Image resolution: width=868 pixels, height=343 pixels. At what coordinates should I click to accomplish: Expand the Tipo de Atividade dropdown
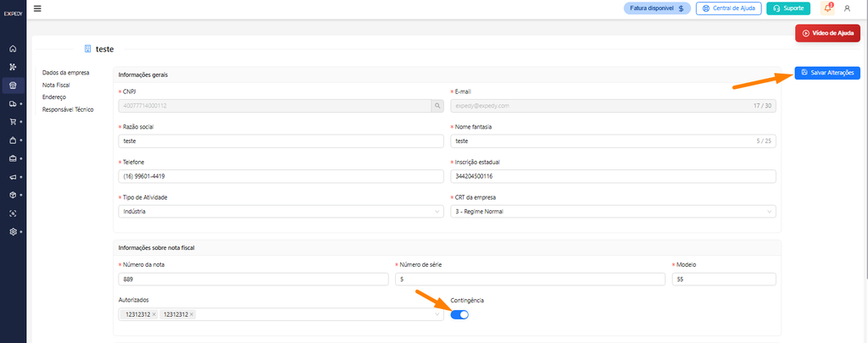click(281, 212)
